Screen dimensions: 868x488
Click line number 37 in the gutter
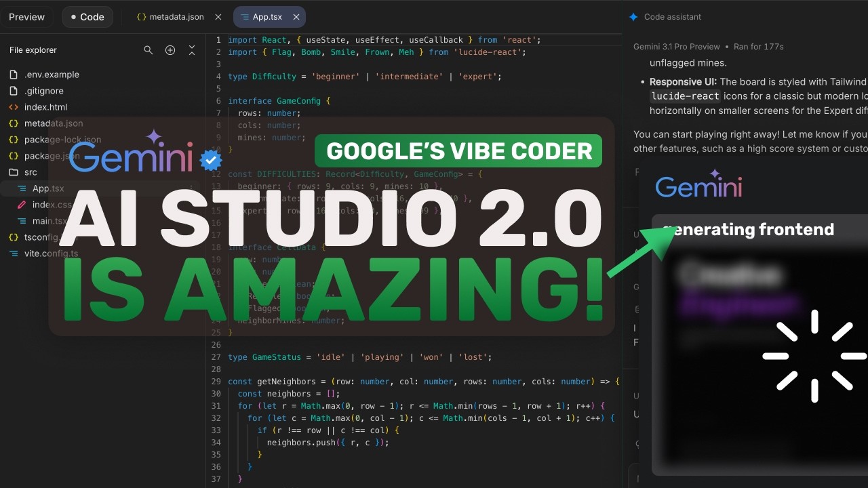click(216, 479)
